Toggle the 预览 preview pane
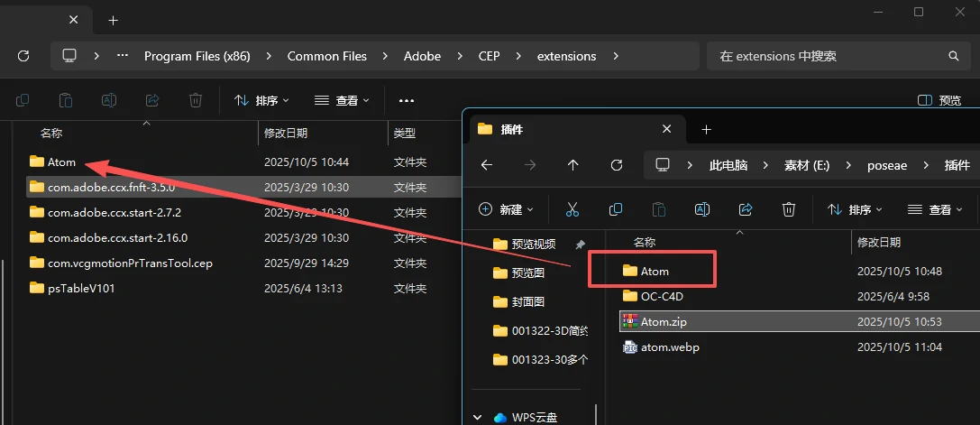The image size is (980, 425). point(939,100)
